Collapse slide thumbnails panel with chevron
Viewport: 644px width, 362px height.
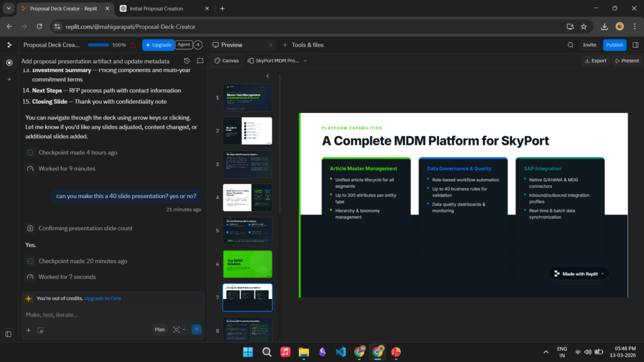[x=267, y=76]
